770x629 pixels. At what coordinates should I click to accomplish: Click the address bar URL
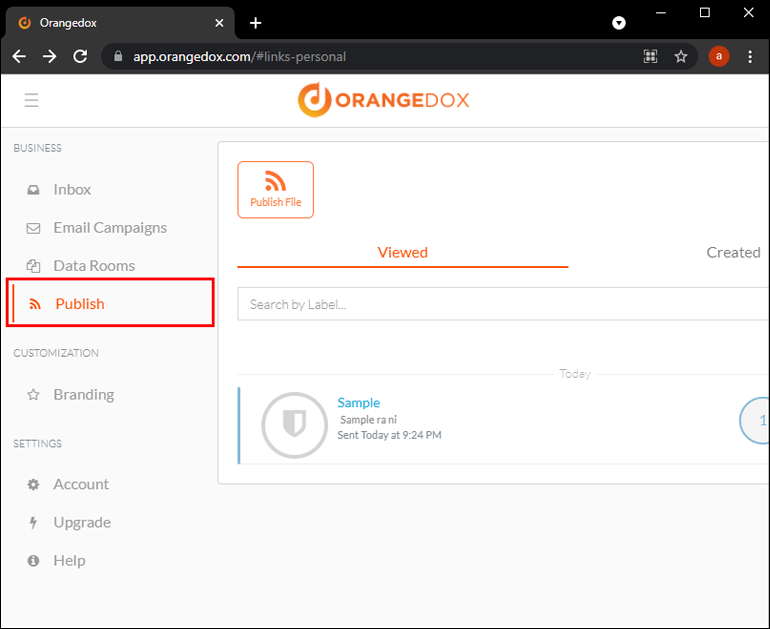coord(240,57)
